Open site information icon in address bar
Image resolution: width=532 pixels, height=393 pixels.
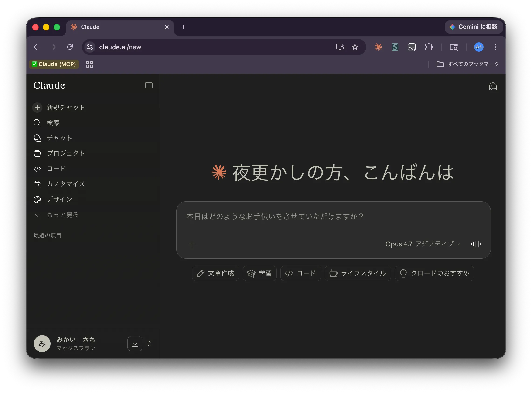tap(90, 47)
